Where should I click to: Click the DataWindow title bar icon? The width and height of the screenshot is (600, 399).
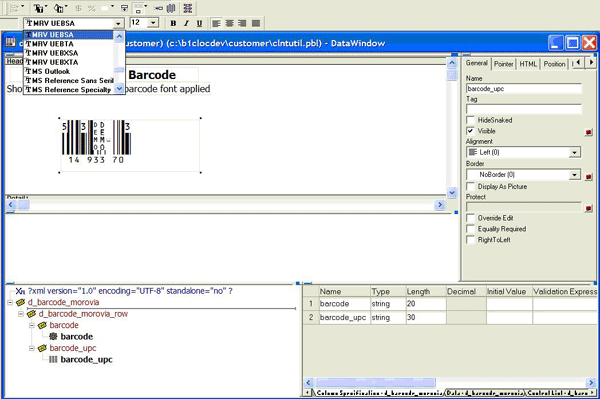(x=11, y=42)
